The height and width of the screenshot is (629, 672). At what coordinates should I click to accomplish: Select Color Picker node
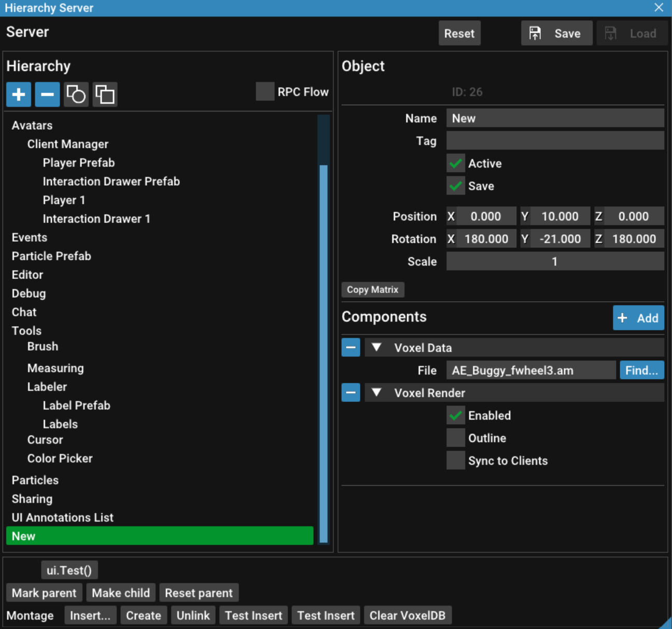tap(60, 458)
